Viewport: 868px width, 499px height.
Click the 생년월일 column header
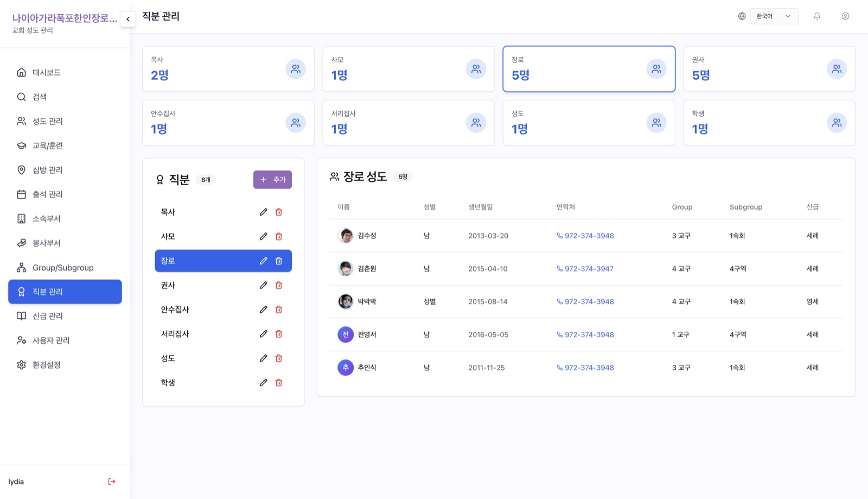click(x=481, y=207)
